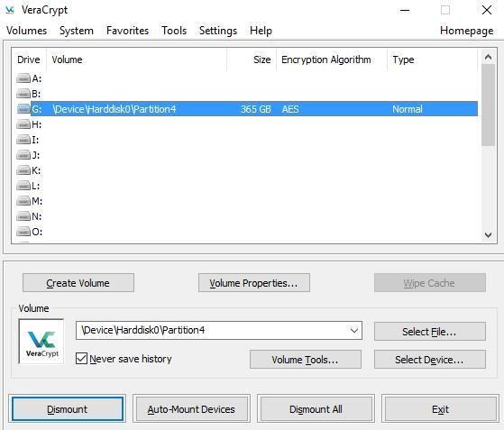Click the Homepage link

(467, 31)
